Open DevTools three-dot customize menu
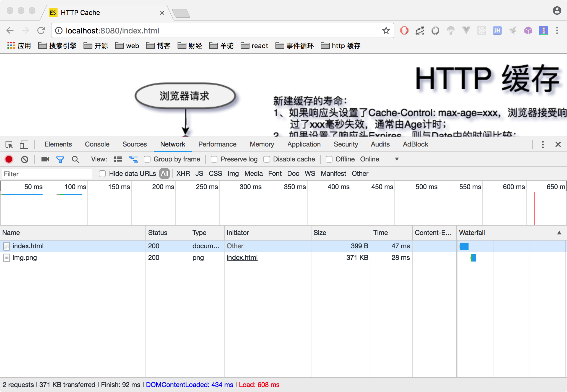The height and width of the screenshot is (392, 567). (x=543, y=144)
